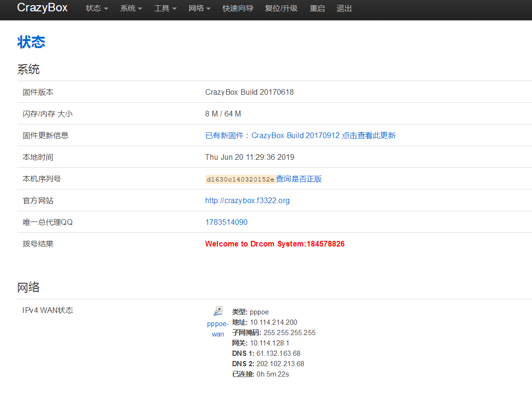Image resolution: width=532 pixels, height=394 pixels.
Task: Click the pppoe-wan interface icon
Action: (x=218, y=311)
